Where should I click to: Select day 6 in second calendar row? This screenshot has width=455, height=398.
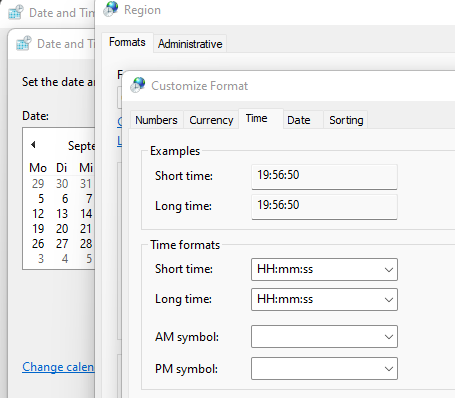[x=65, y=199]
